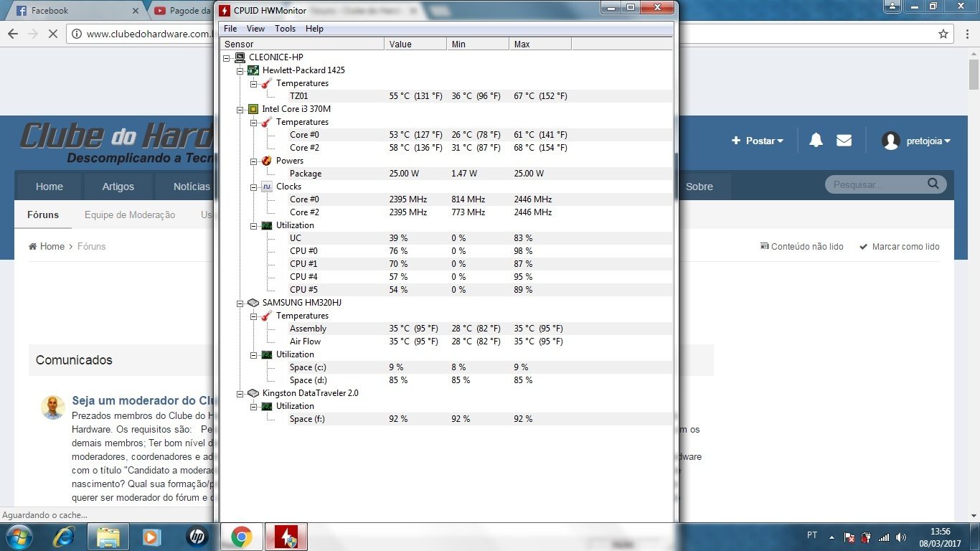Click the Kingston DataTraveler drive icon

click(253, 393)
